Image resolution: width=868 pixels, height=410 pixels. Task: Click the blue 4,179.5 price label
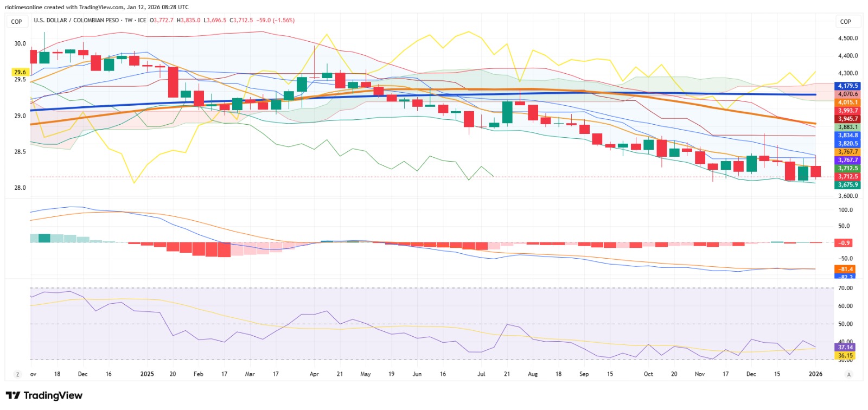(848, 86)
